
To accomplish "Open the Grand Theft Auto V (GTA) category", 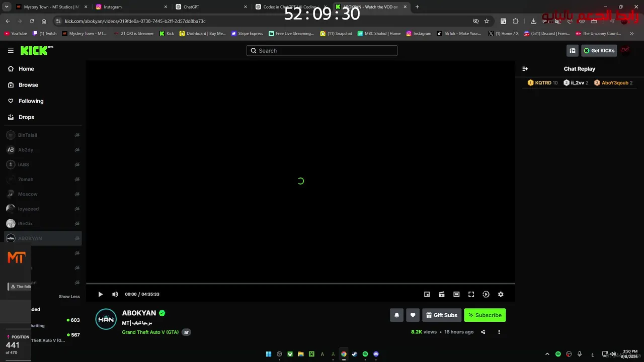I will point(150,332).
